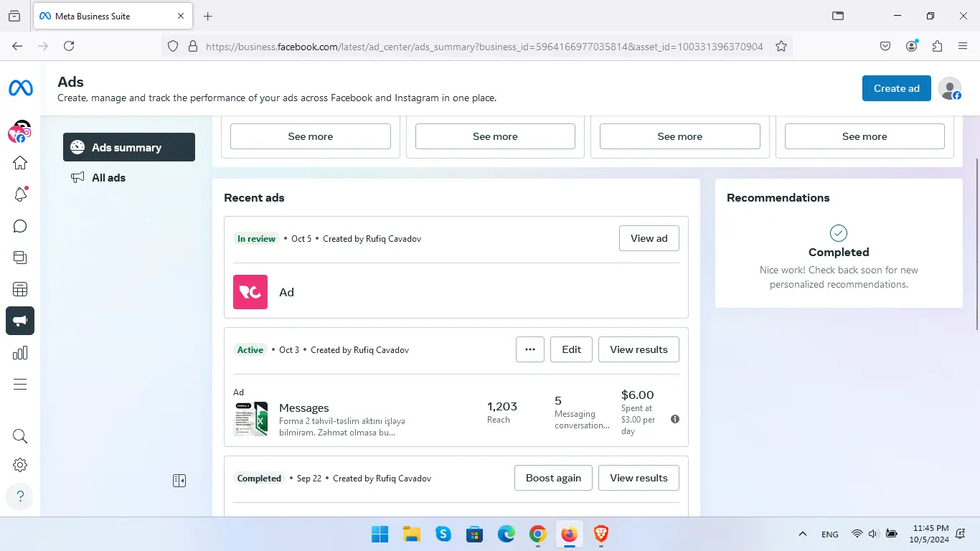The image size is (980, 551).
Task: Open Settings gear icon in sidebar
Action: click(x=20, y=465)
